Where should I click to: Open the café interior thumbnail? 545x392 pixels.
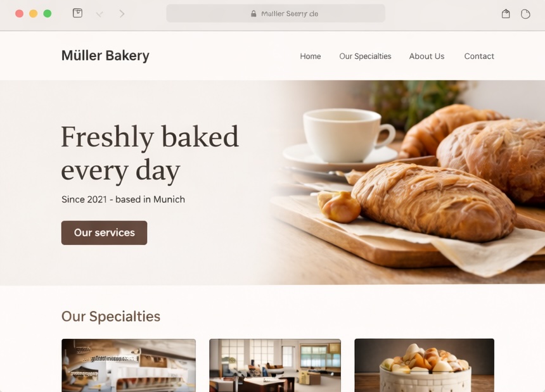click(275, 365)
